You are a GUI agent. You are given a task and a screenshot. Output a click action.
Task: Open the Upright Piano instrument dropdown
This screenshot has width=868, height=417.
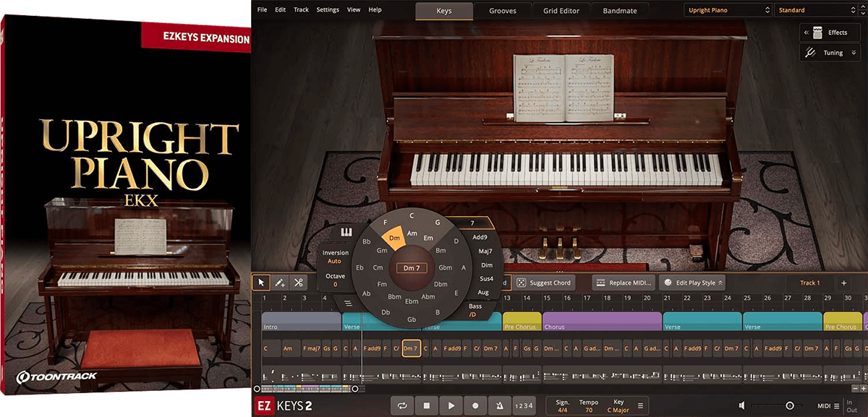point(727,10)
